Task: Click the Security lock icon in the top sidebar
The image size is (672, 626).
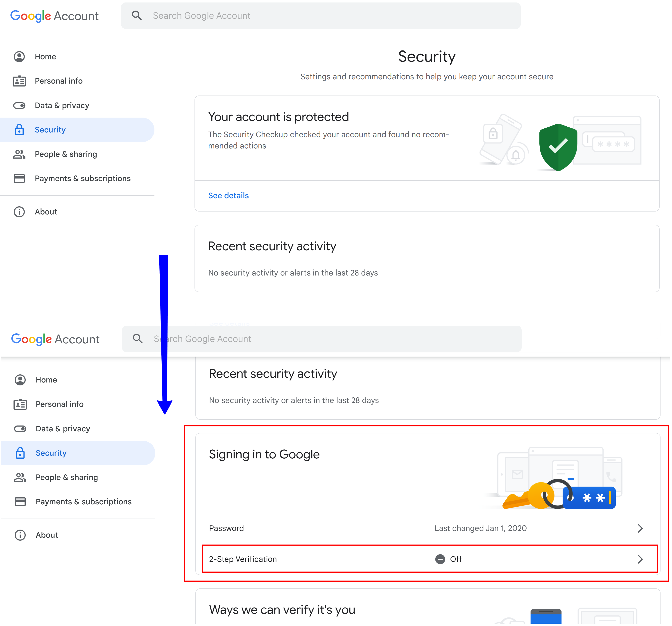Action: coord(19,130)
